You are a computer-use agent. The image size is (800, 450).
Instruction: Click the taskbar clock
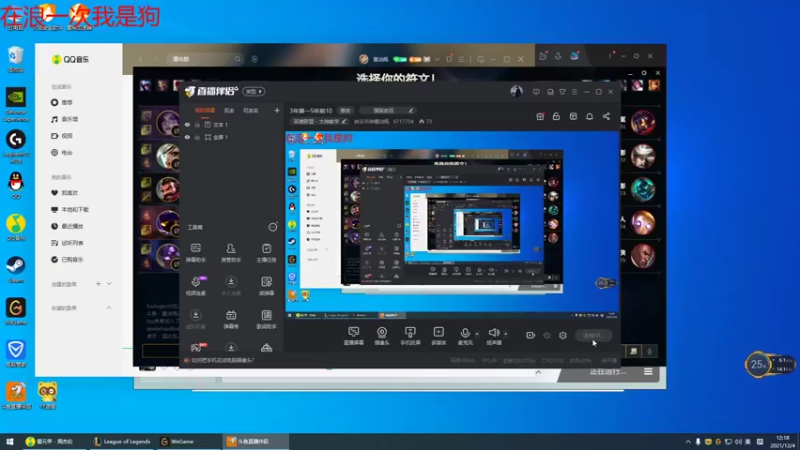pos(783,442)
